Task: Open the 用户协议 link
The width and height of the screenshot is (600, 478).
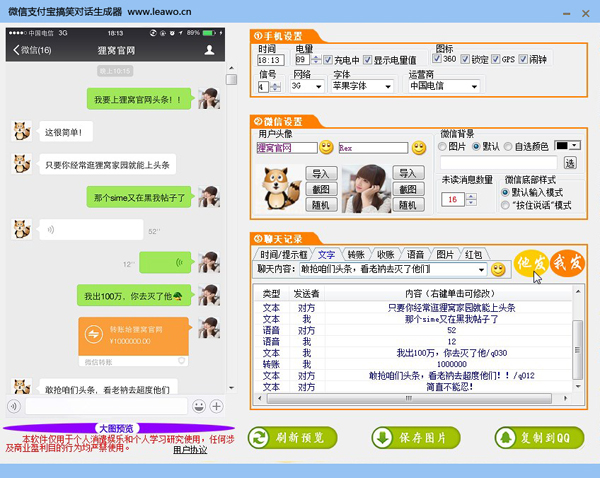Action: 190,450
